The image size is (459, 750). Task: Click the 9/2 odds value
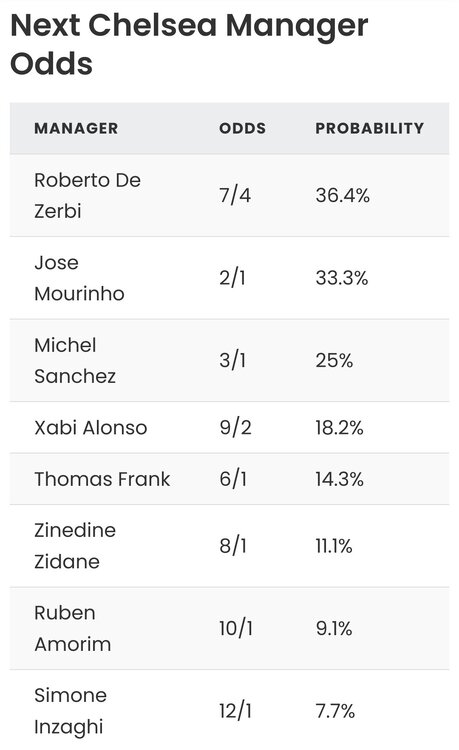point(235,428)
